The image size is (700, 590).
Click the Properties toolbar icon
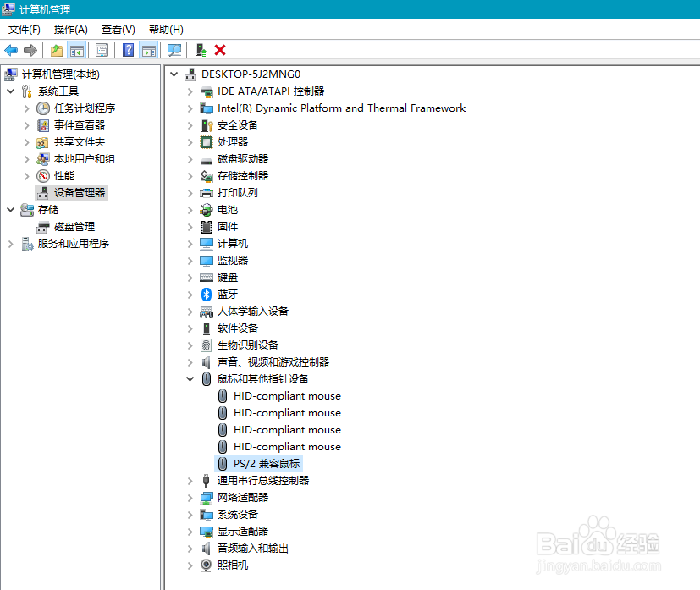tap(102, 50)
